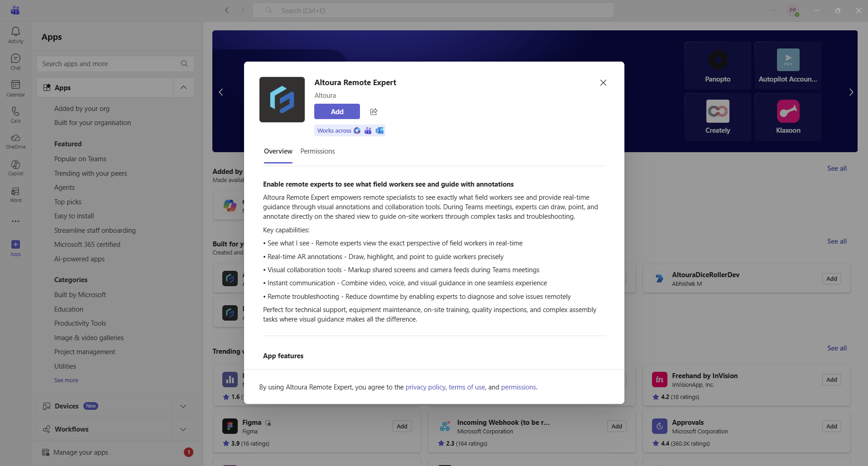Select Built by Microsoft category

click(x=80, y=295)
